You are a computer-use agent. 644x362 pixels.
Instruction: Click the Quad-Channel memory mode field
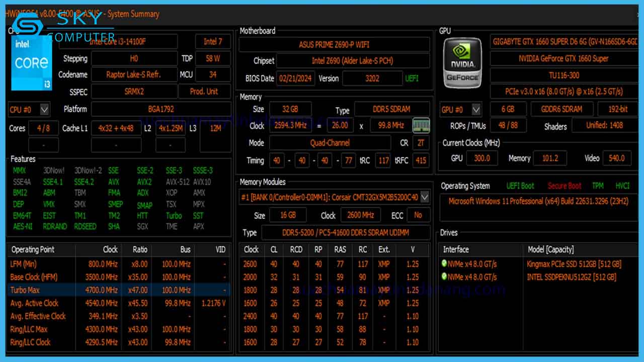pyautogui.click(x=331, y=143)
